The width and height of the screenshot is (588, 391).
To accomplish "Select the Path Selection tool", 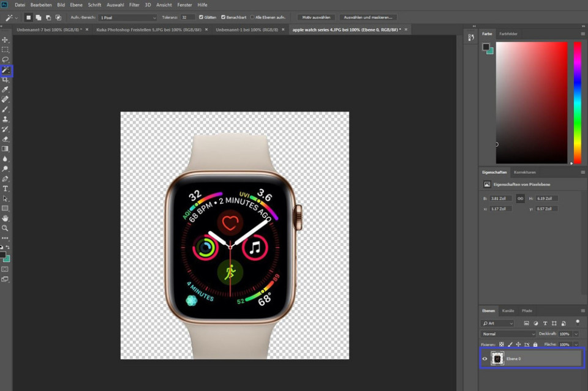I will tap(6, 198).
